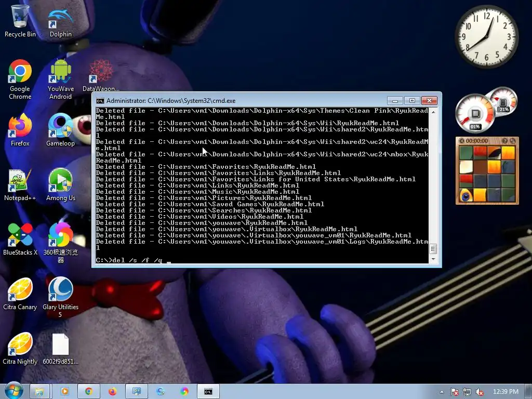Open Windows Explorer from the taskbar
The image size is (532, 399).
click(39, 392)
